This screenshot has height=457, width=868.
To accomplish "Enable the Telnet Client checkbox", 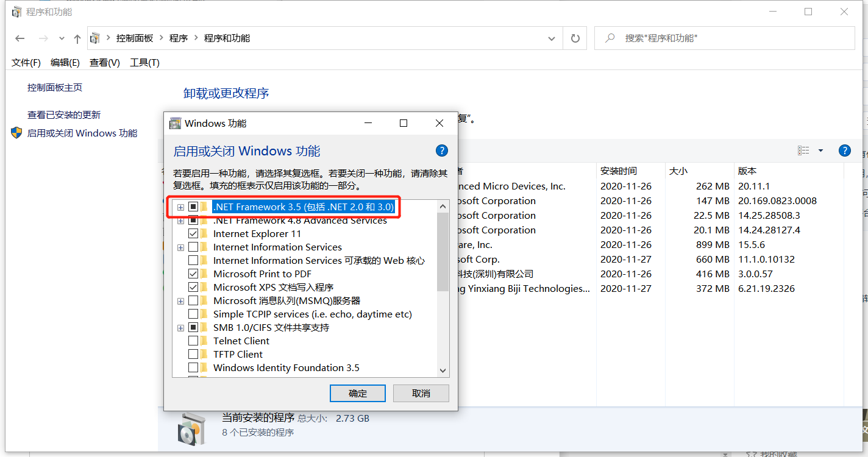I will click(x=193, y=341).
